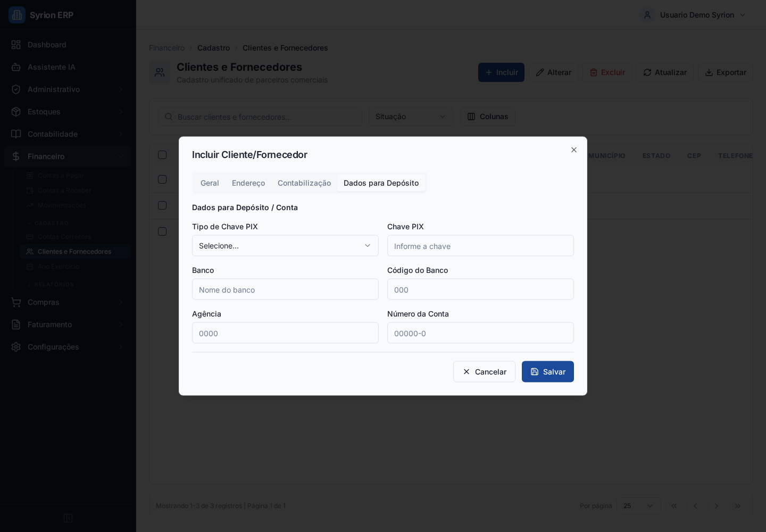Click Financeiro breadcrumb link

(166, 48)
